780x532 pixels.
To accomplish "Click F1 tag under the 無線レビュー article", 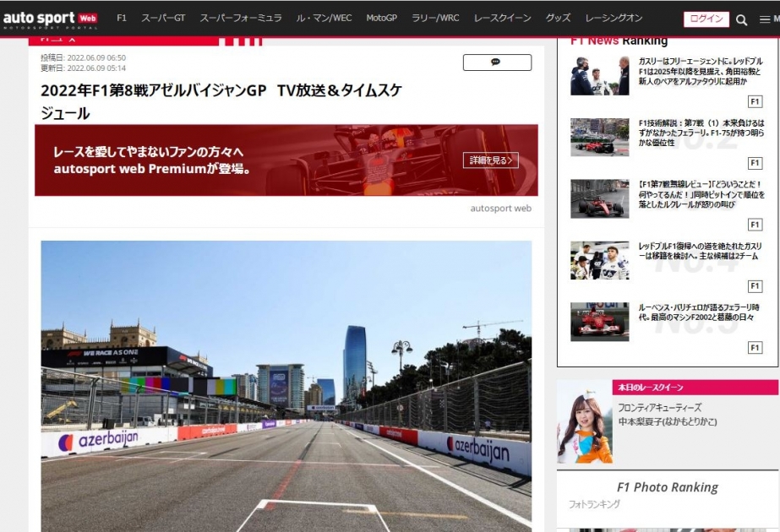I will [x=755, y=225].
